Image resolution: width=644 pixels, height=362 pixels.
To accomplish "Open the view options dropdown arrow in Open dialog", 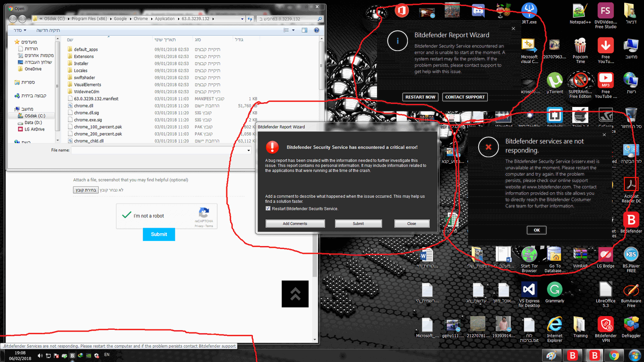I will 293,30.
